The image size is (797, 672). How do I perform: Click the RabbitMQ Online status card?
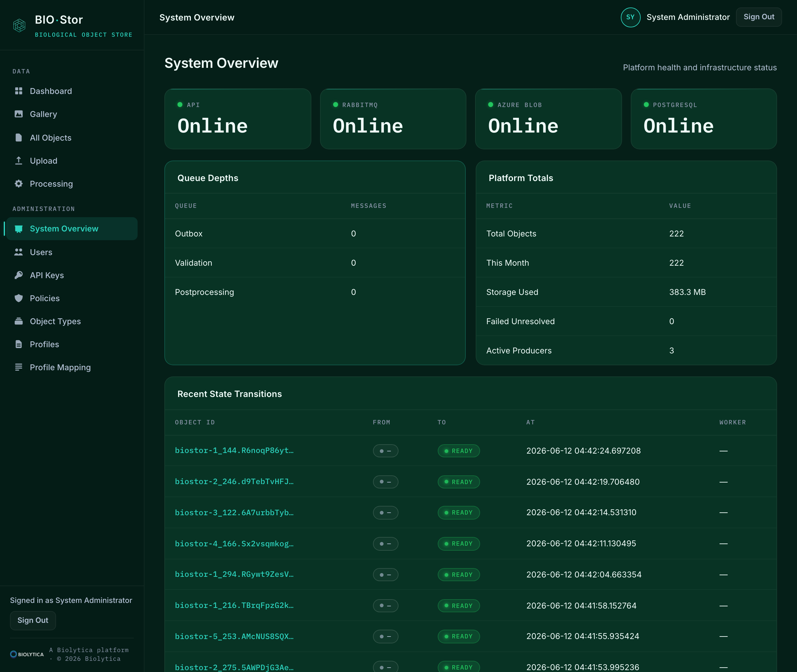pyautogui.click(x=393, y=119)
